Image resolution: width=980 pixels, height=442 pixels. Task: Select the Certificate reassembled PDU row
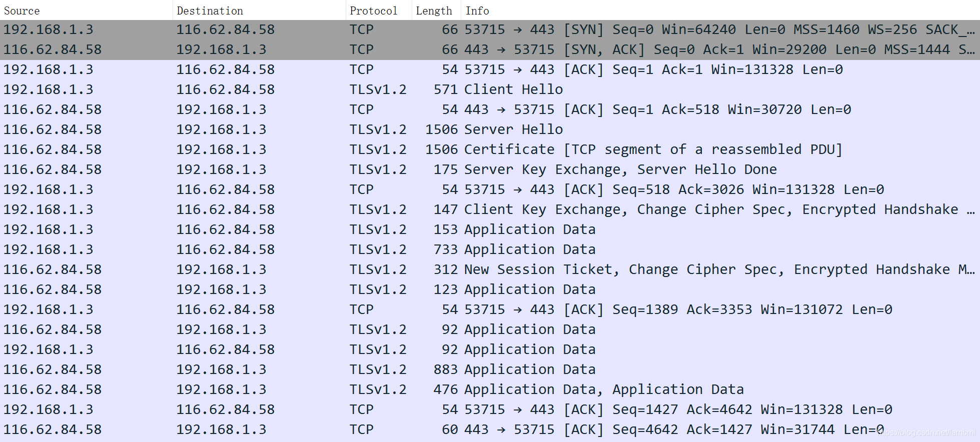point(490,150)
